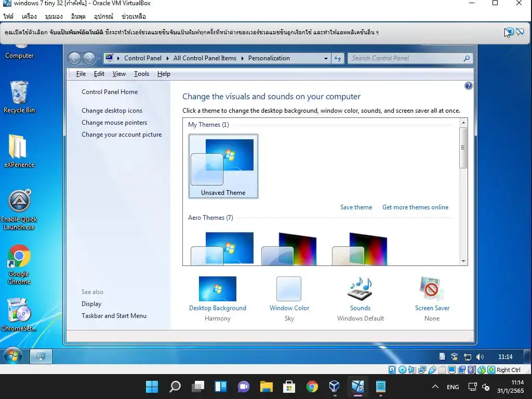
Task: Open VirtualBox Manager cube icon on host taskbar
Action: click(334, 386)
